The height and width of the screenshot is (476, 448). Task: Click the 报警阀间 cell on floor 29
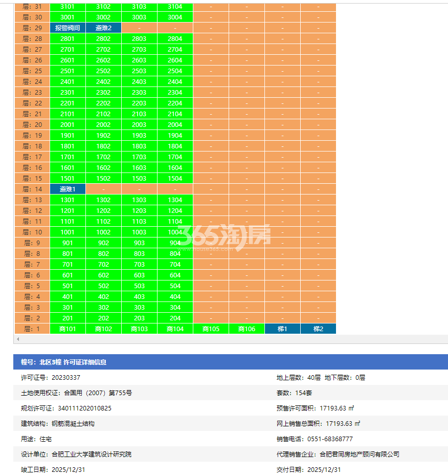point(68,28)
